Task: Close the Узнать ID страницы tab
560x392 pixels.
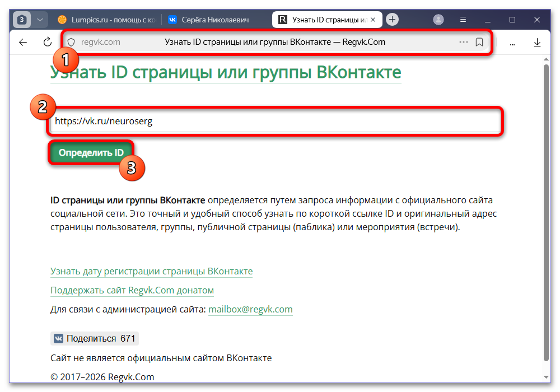Action: pyautogui.click(x=373, y=20)
